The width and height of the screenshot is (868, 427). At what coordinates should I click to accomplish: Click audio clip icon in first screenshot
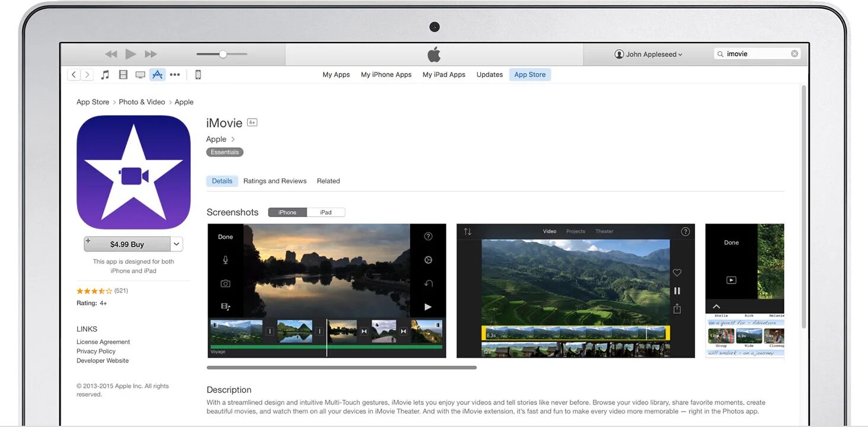225,307
